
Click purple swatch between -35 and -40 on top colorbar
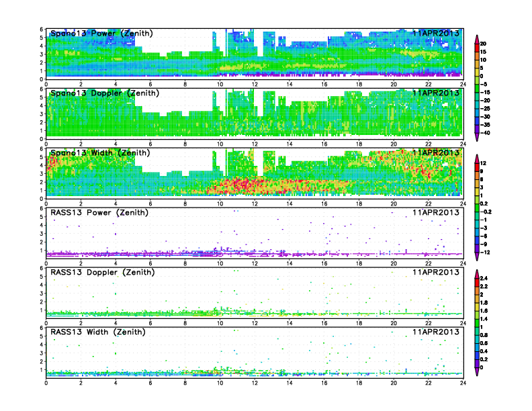477,129
